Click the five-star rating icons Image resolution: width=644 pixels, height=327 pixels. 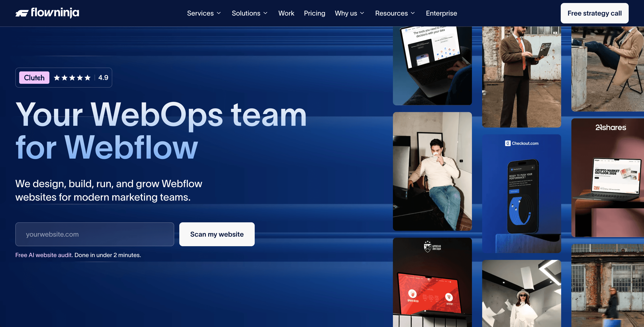[x=72, y=78]
